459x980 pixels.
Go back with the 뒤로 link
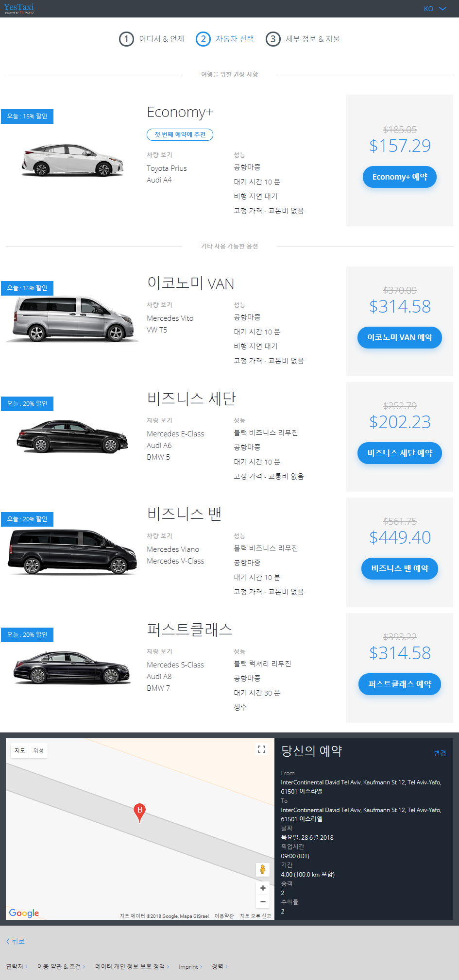[x=16, y=941]
